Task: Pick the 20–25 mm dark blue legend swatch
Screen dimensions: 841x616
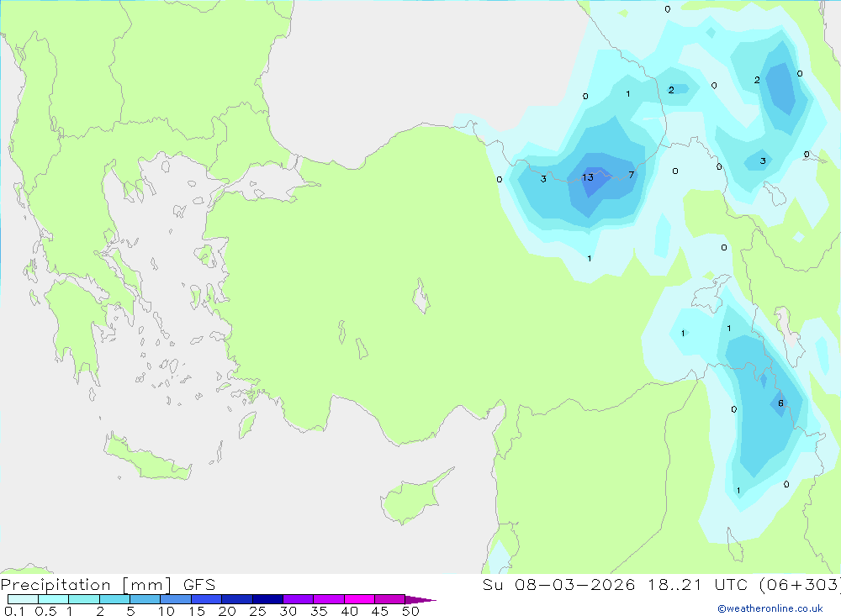Action: pos(236,599)
